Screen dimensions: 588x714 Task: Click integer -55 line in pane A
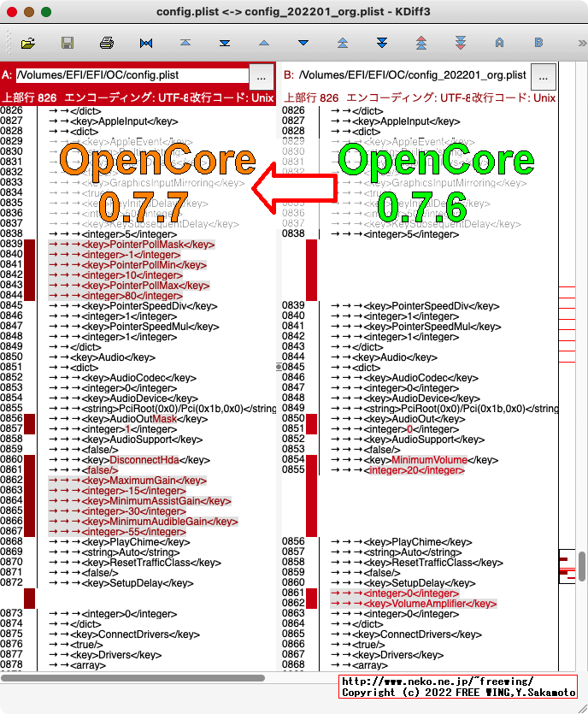[117, 532]
